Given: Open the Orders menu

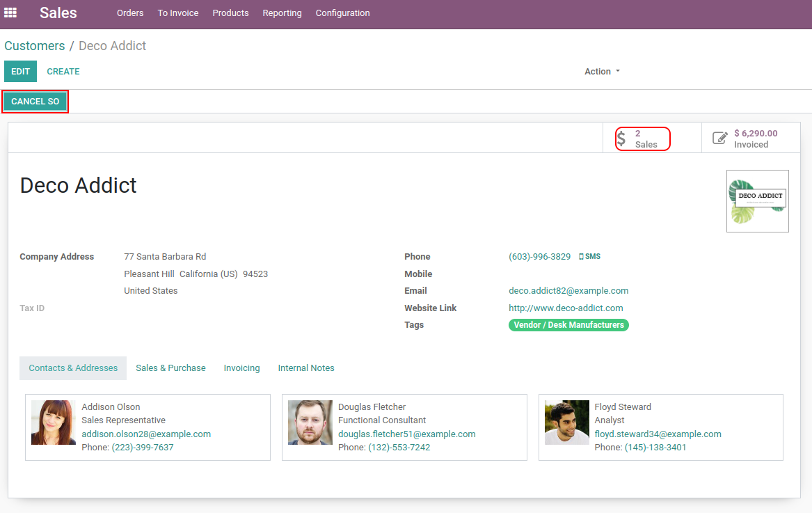Looking at the screenshot, I should (130, 13).
